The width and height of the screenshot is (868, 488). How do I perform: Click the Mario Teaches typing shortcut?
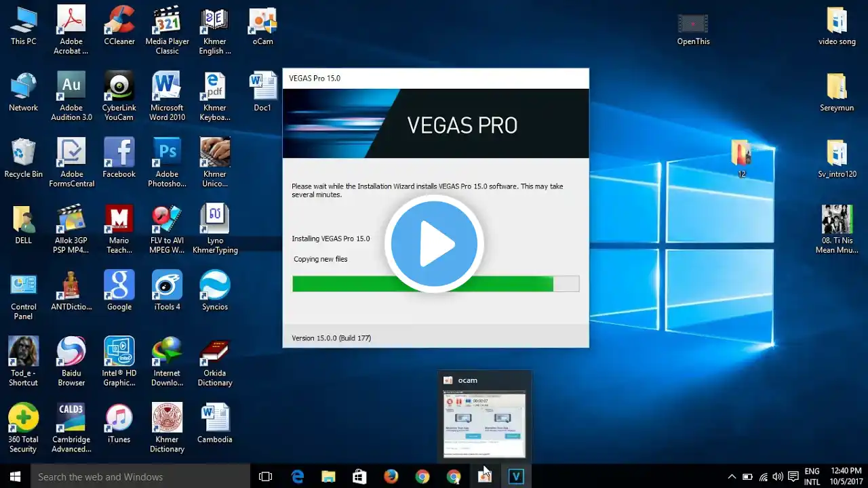[119, 230]
